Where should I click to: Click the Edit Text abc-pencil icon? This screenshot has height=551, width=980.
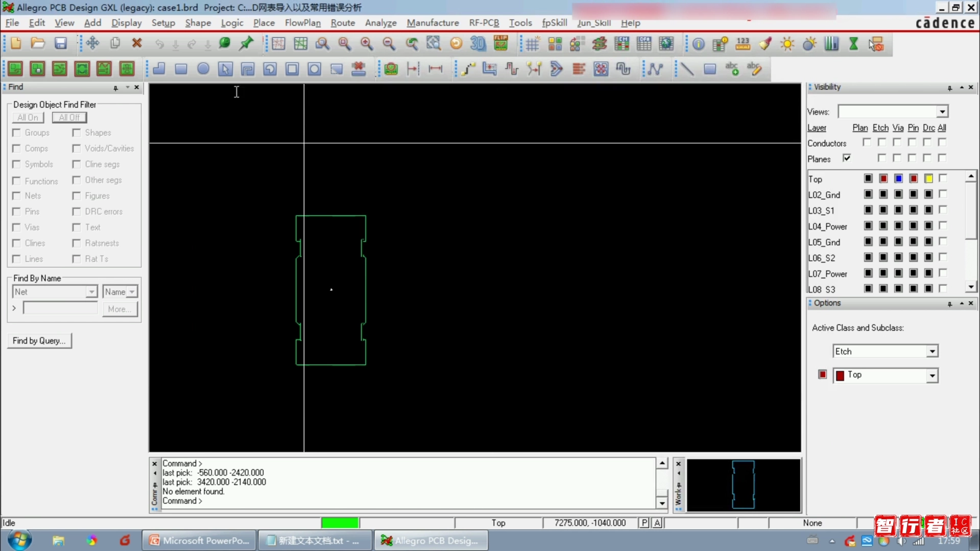[754, 69]
